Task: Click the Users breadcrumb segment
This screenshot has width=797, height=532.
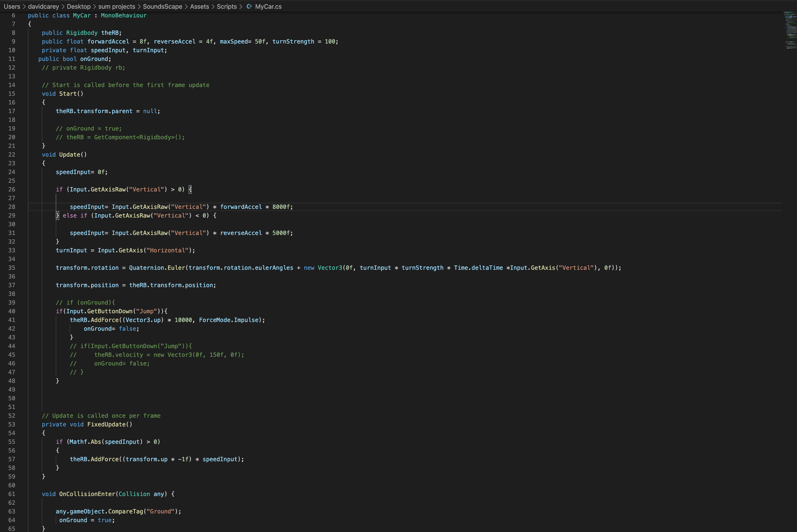Action: 12,6
